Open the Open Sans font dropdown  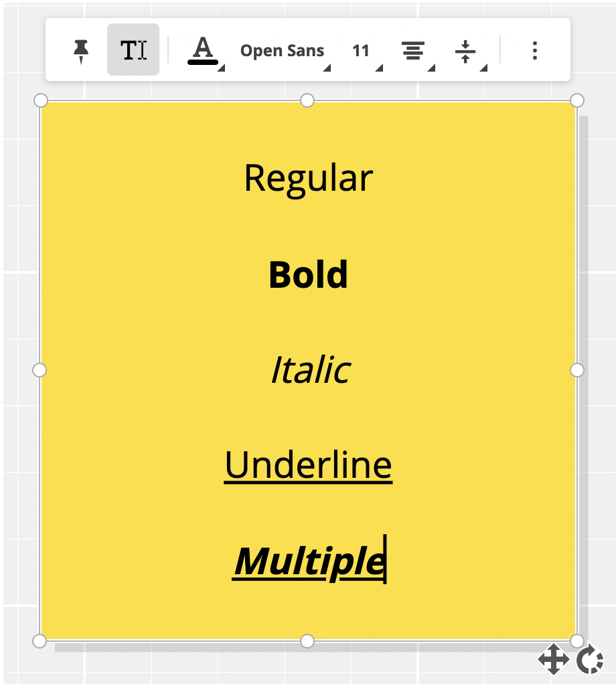281,50
